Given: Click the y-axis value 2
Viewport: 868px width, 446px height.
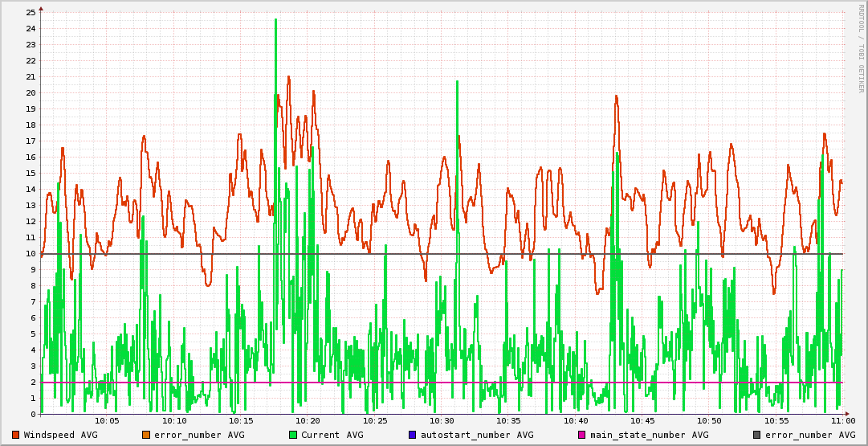Looking at the screenshot, I should [33, 382].
